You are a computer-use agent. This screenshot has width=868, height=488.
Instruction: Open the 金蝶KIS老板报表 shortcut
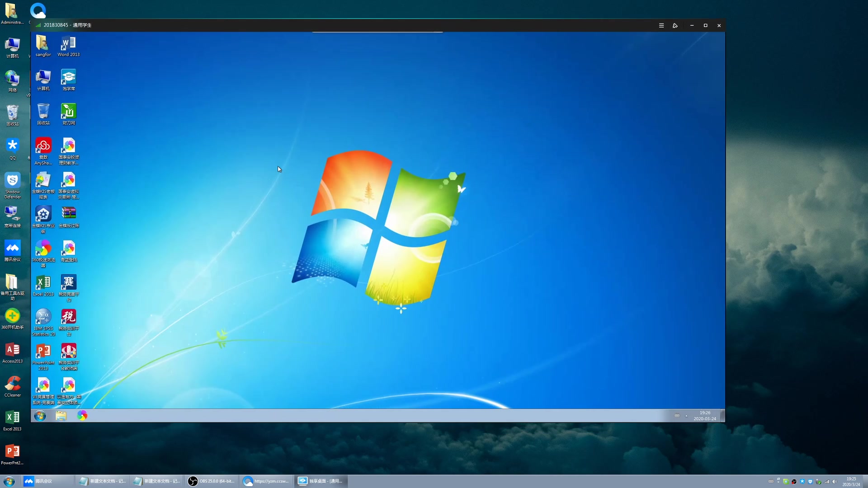43,185
